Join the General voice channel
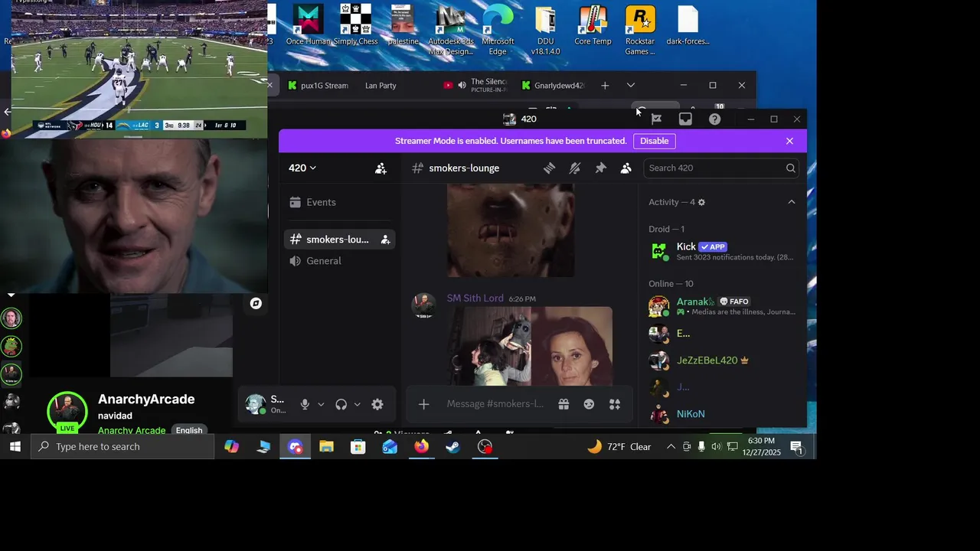Viewport: 980px width, 551px height. click(340, 261)
